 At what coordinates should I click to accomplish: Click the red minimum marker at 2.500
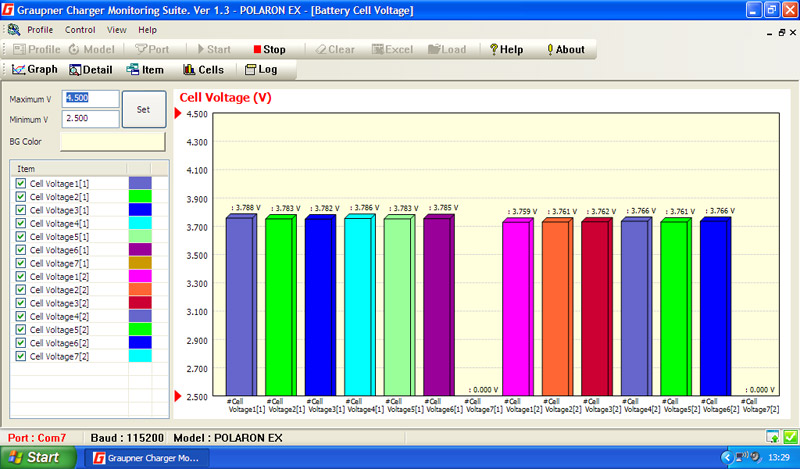coord(178,396)
